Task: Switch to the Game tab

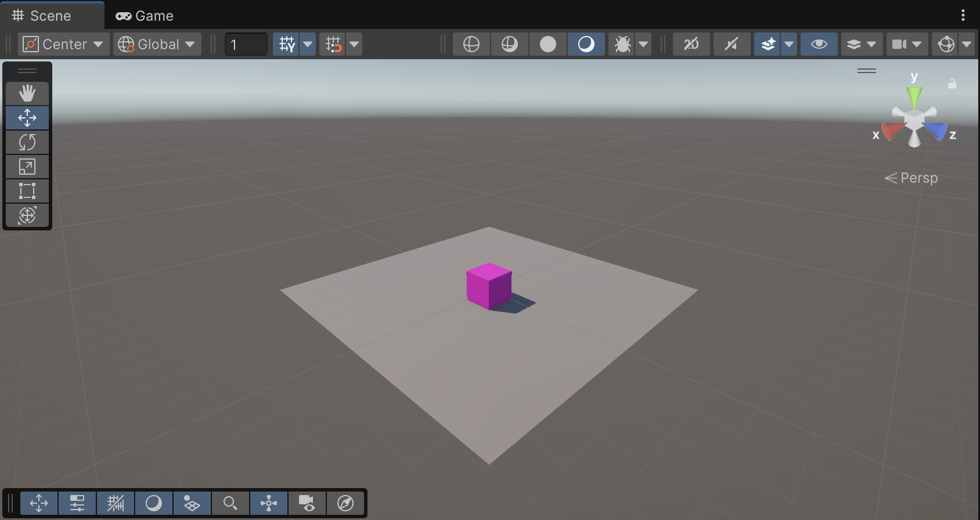Action: (145, 16)
